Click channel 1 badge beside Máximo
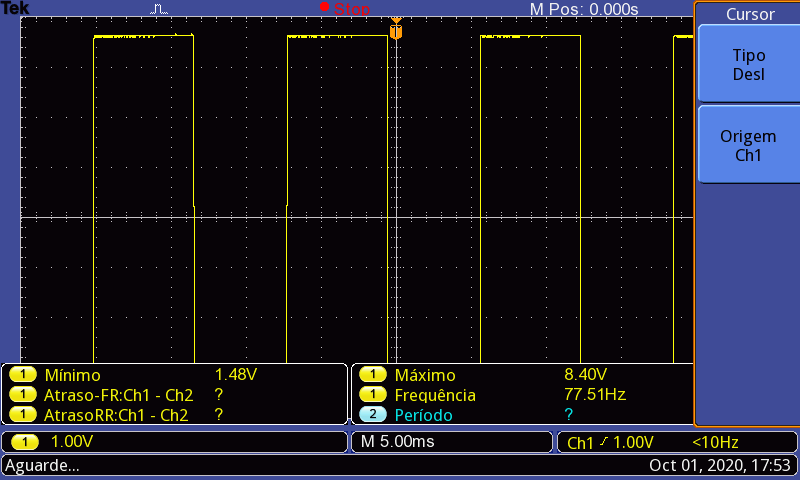The width and height of the screenshot is (800, 480). click(373, 374)
